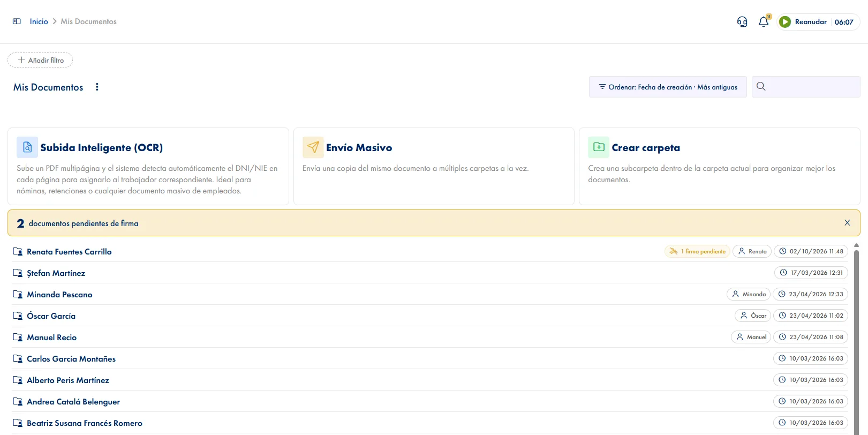
Task: Click the 2 documentos pendientes de firma text
Action: [x=78, y=223]
